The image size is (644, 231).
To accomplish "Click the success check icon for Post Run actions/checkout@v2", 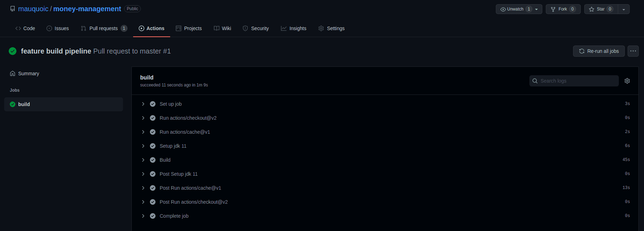I will tap(153, 202).
